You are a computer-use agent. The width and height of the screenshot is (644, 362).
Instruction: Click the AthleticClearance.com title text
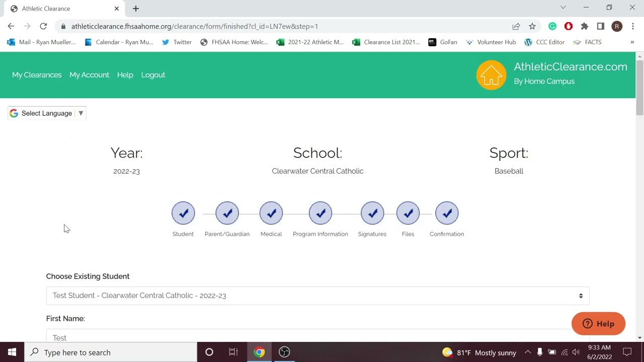[571, 67]
